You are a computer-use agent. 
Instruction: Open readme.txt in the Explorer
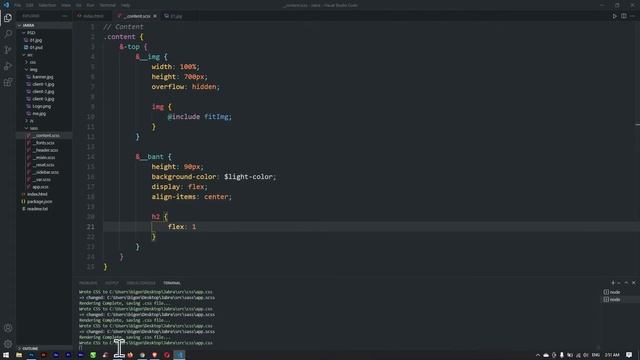tap(37, 209)
